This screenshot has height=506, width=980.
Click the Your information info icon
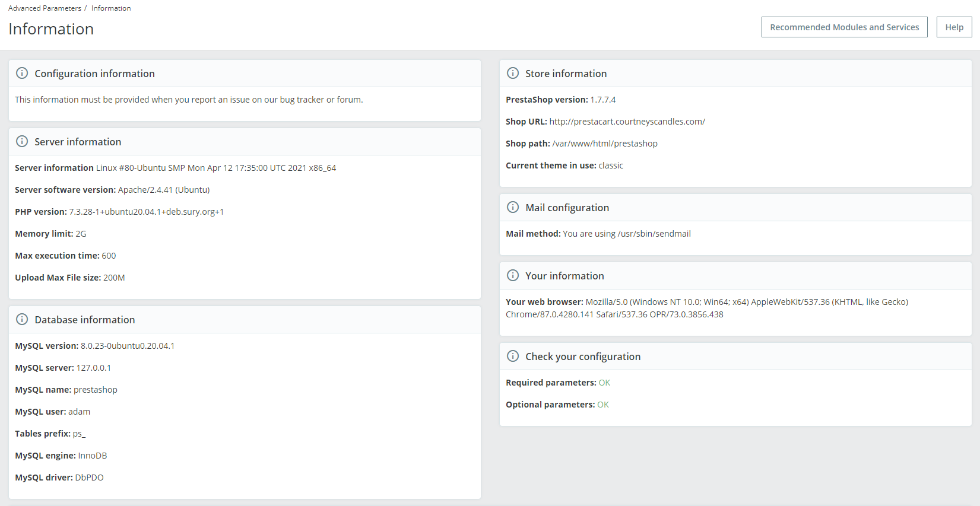point(513,275)
